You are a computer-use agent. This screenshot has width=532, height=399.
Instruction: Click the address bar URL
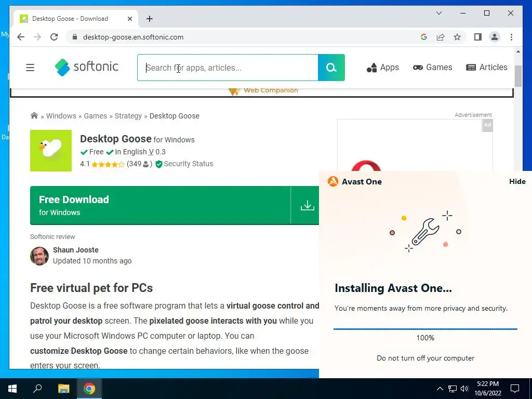coord(133,37)
